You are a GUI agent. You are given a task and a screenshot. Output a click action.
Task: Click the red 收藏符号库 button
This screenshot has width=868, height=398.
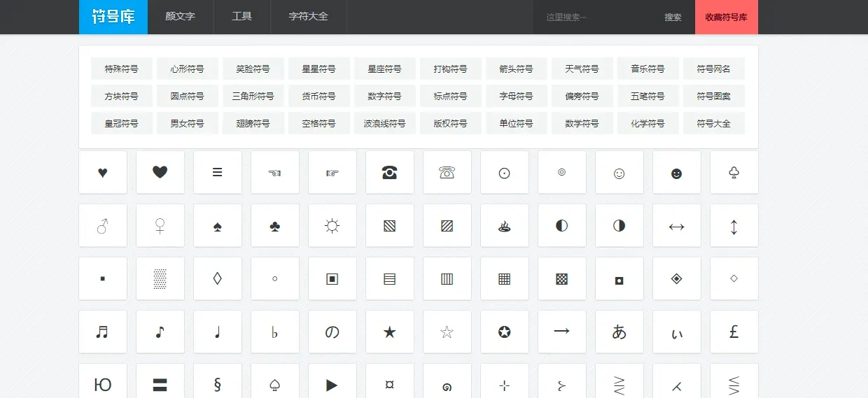tap(727, 17)
